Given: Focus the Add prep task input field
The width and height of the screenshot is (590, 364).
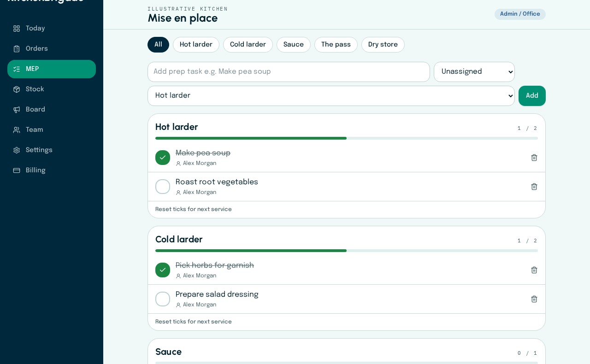Looking at the screenshot, I should 289,72.
